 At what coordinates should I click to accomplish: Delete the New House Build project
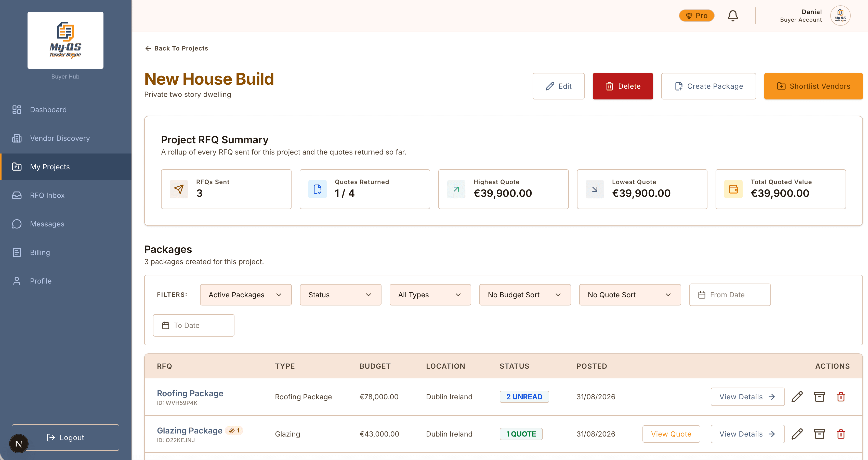[x=623, y=86]
